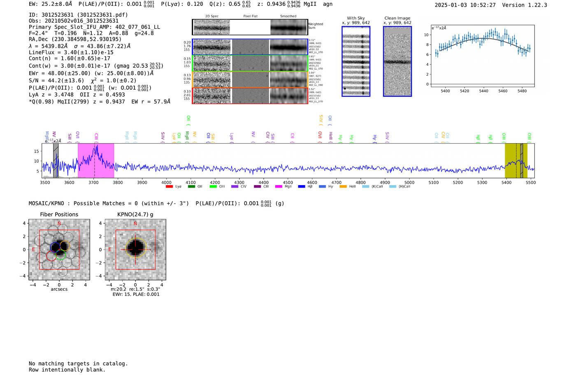Viewport: 576px width, 392px height.
Task: Click the 'Version 1.22.3' text
Action: tap(525, 5)
